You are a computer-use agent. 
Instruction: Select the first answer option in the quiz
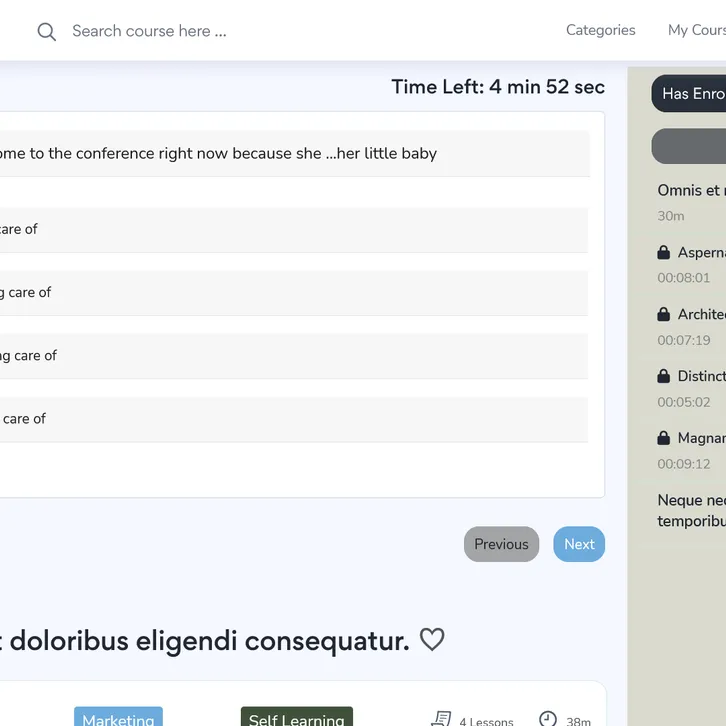(290, 229)
